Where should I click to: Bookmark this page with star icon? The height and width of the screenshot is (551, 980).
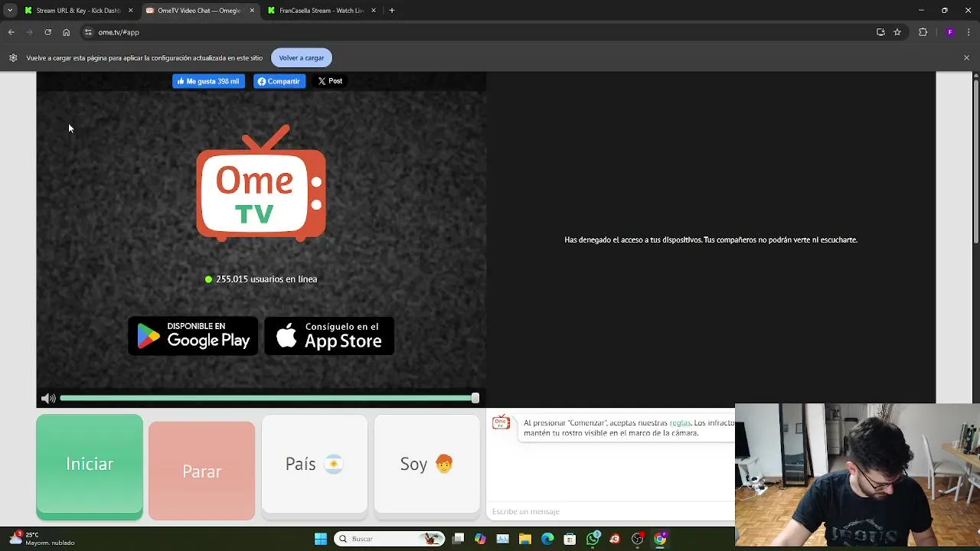coord(897,32)
